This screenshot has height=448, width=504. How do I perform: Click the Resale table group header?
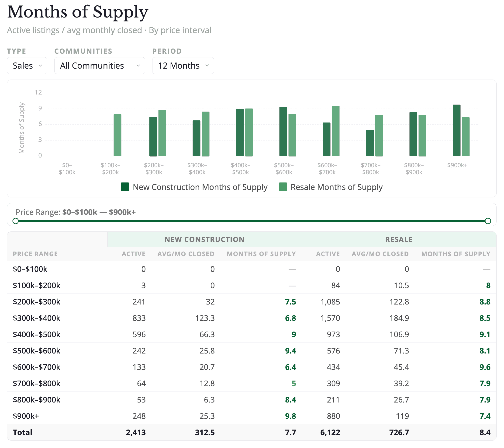398,239
